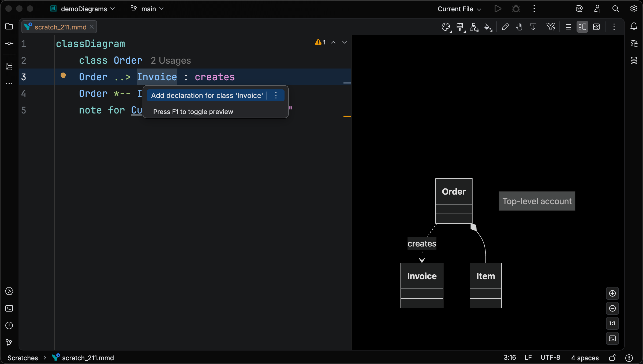Image resolution: width=643 pixels, height=364 pixels.
Task: Select the hand pan tool
Action: click(x=519, y=27)
